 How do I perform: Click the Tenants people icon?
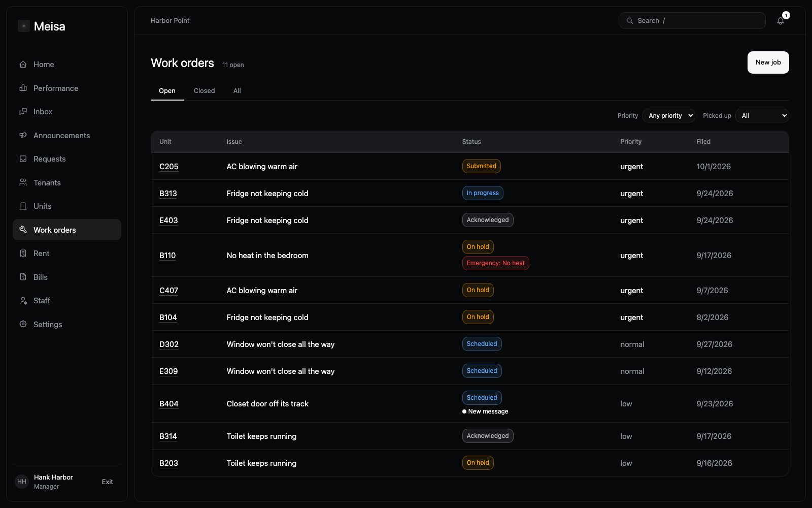(x=23, y=182)
